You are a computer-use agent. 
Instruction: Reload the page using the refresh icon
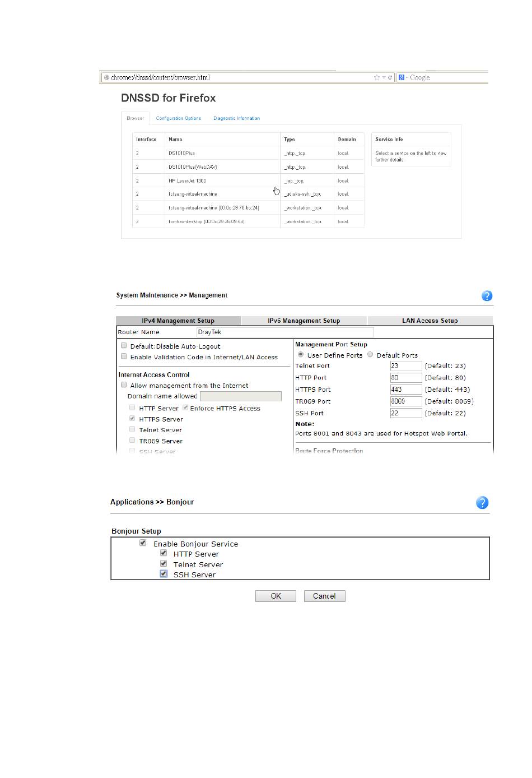(x=390, y=78)
